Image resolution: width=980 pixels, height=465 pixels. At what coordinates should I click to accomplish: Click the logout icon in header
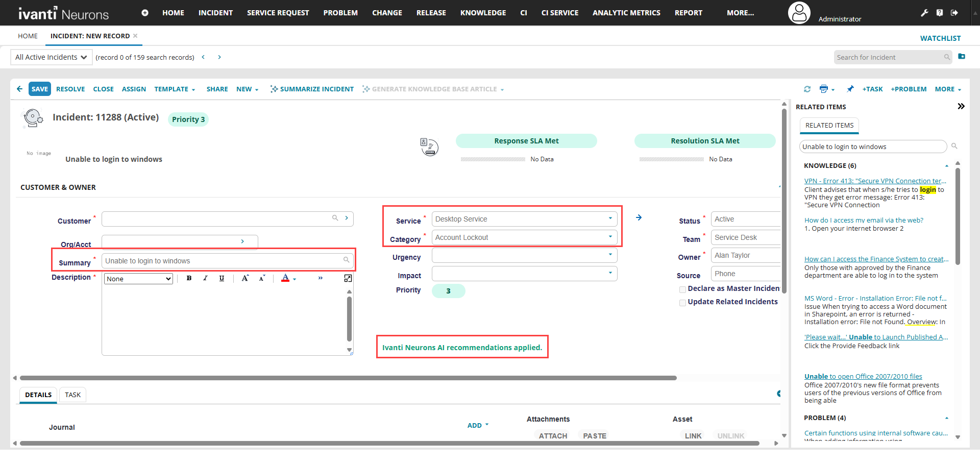[x=954, y=13]
